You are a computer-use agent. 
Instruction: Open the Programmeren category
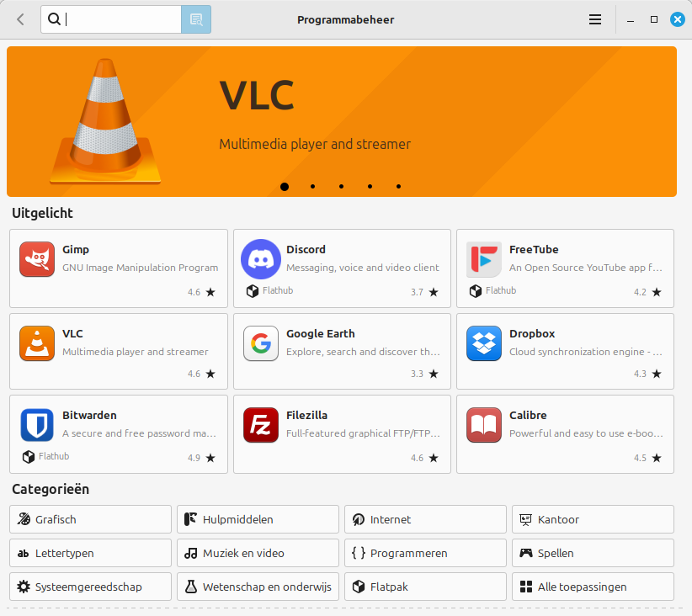coord(425,553)
